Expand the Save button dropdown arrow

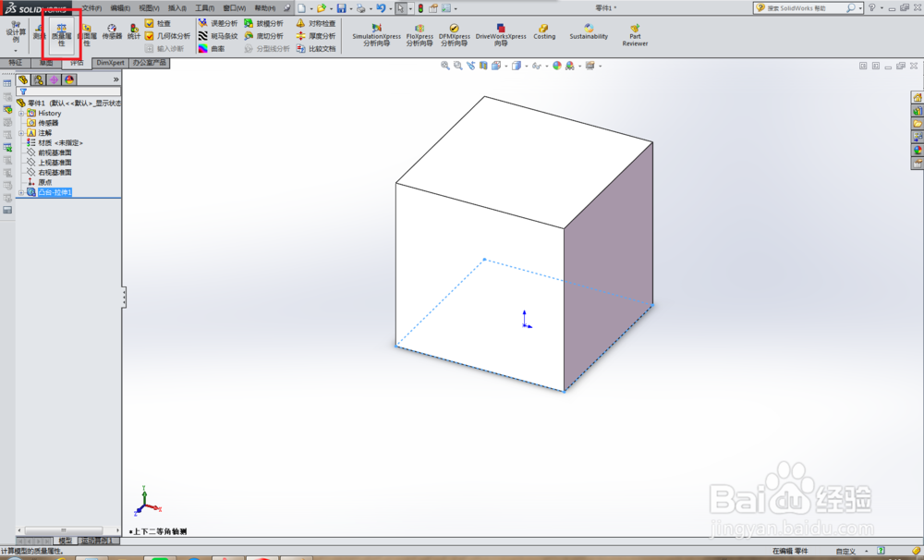click(x=350, y=9)
